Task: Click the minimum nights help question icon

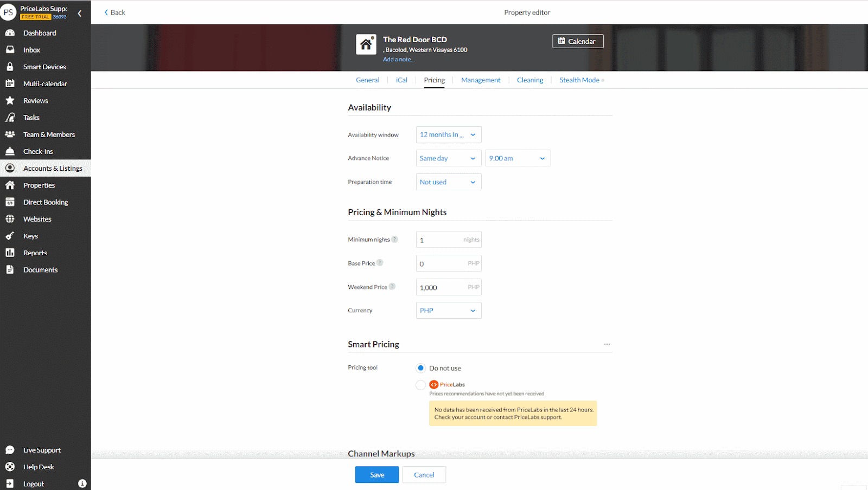Action: pyautogui.click(x=394, y=240)
